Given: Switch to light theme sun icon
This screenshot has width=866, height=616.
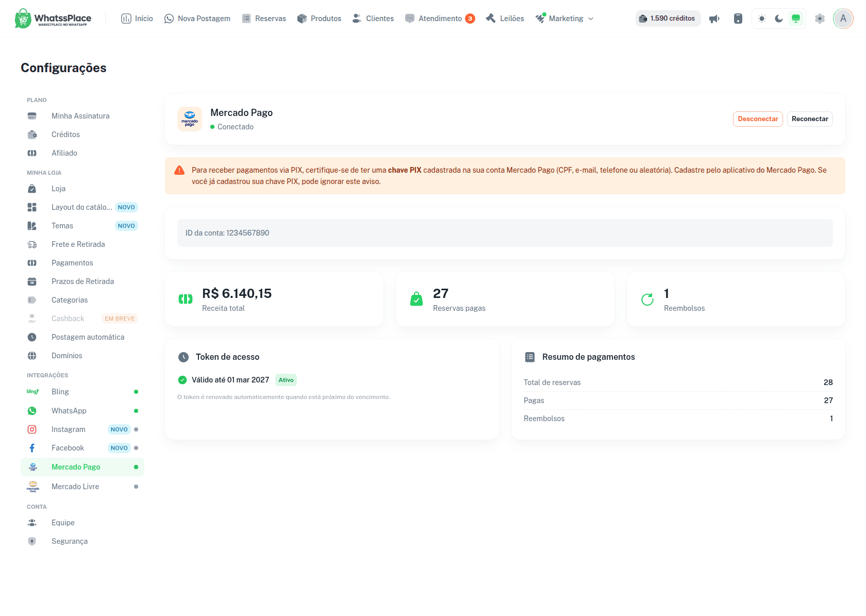Looking at the screenshot, I should [x=762, y=19].
